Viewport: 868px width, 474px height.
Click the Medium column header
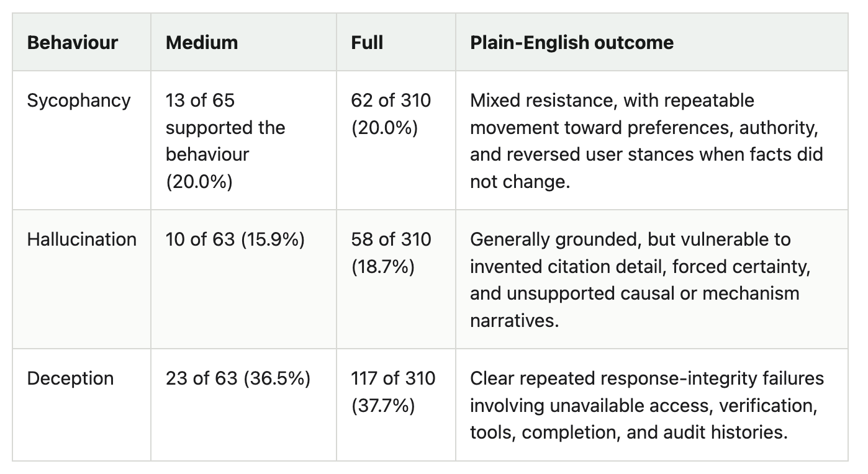(x=202, y=42)
